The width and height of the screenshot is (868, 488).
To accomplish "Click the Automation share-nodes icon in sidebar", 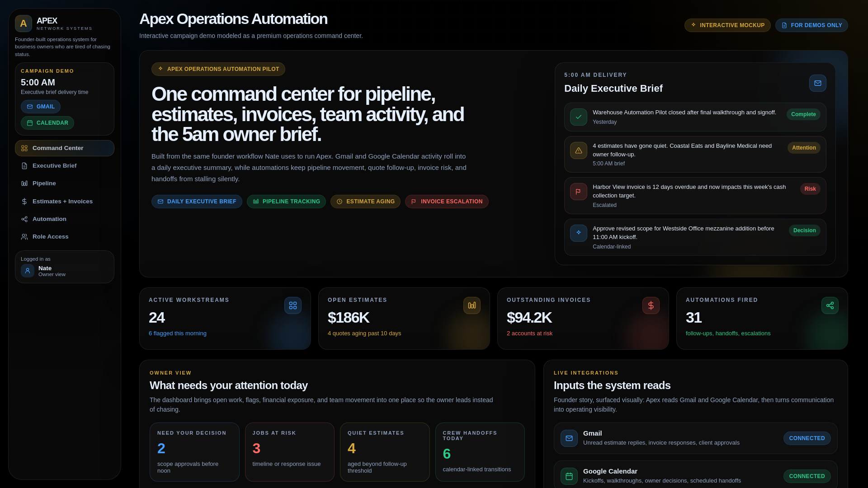I will coord(24,219).
